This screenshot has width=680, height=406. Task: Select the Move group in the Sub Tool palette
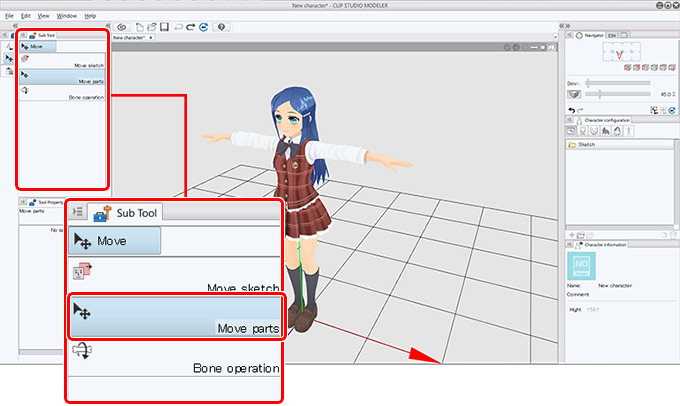[38, 46]
